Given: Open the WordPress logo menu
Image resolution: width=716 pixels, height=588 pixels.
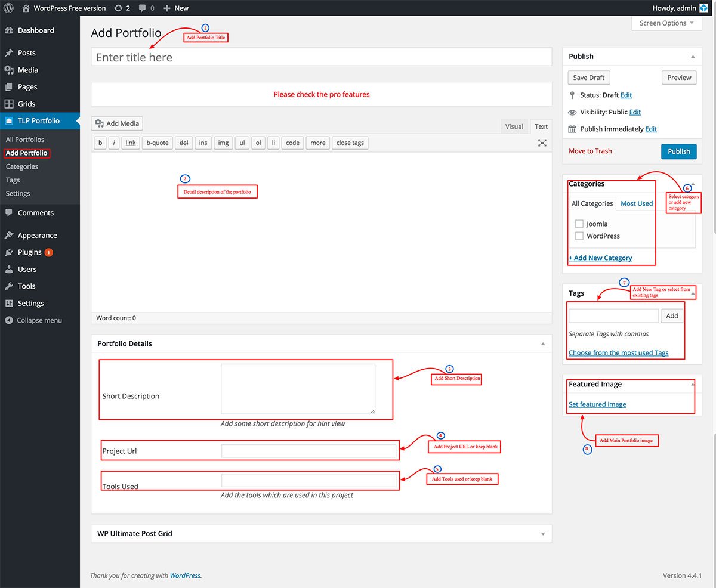Looking at the screenshot, I should coord(9,8).
